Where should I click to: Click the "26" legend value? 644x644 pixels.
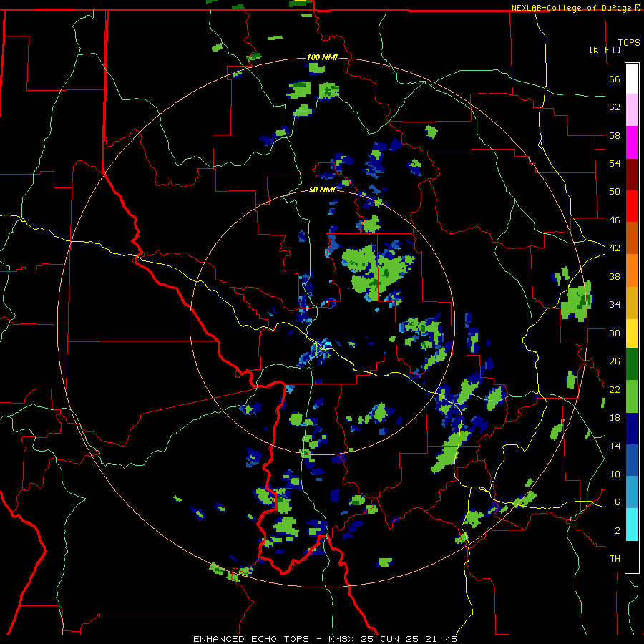615,361
